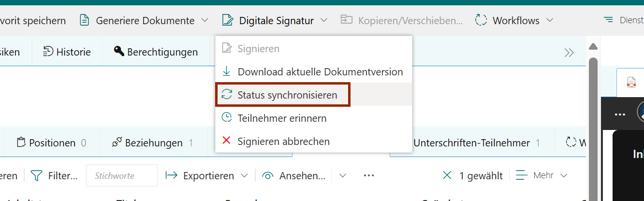The image size is (644, 201).
Task: Select Teilnehmer erinnern from menu
Action: pos(282,118)
